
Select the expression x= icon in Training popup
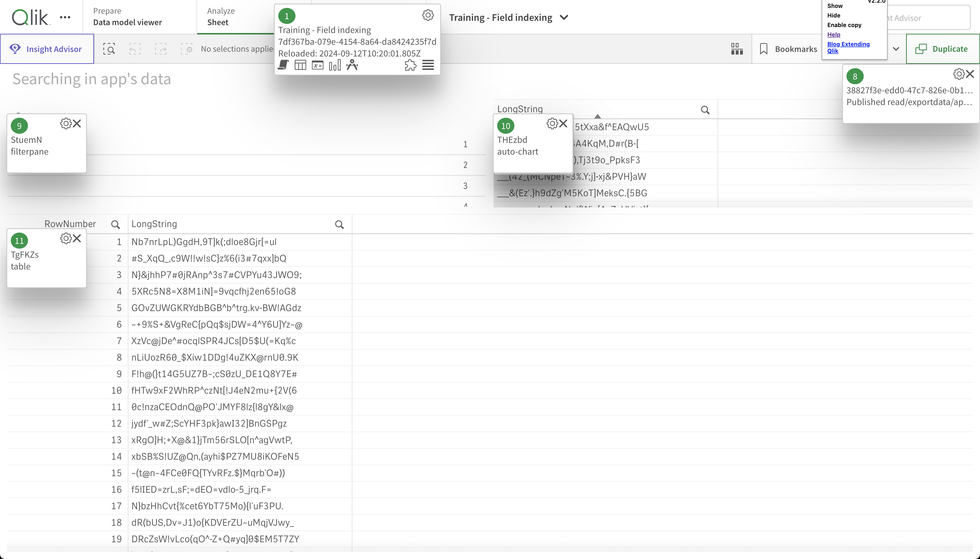tap(317, 65)
